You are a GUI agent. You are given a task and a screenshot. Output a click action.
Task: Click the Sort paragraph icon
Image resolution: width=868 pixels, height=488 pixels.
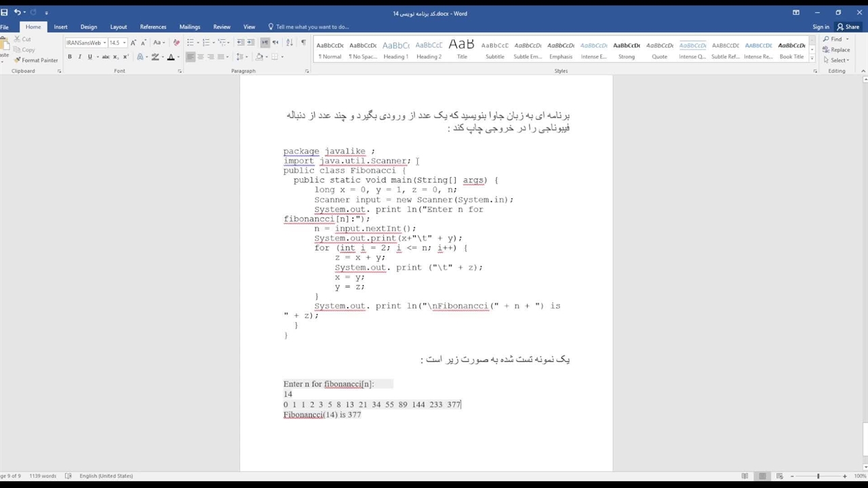click(290, 43)
